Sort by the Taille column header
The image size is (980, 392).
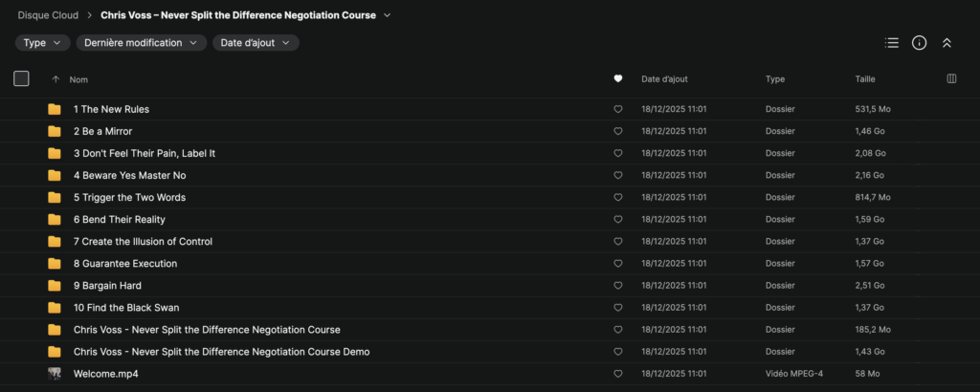coord(864,79)
